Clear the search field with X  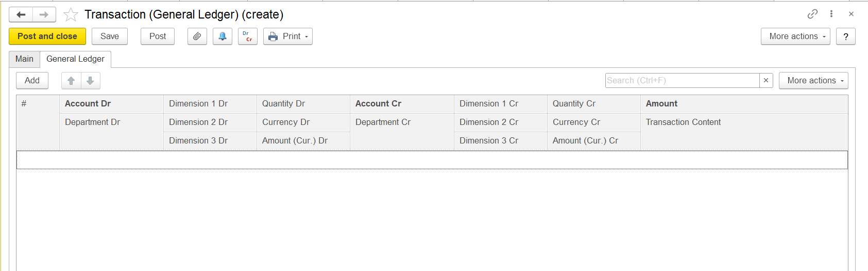click(766, 81)
